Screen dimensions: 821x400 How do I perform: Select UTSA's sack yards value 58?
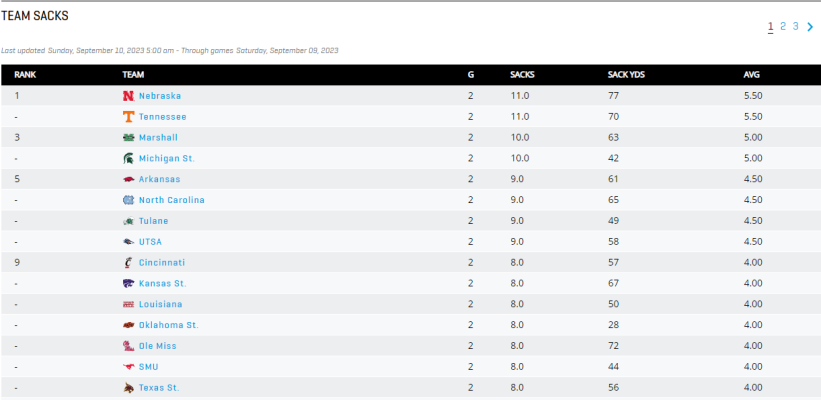pos(613,242)
